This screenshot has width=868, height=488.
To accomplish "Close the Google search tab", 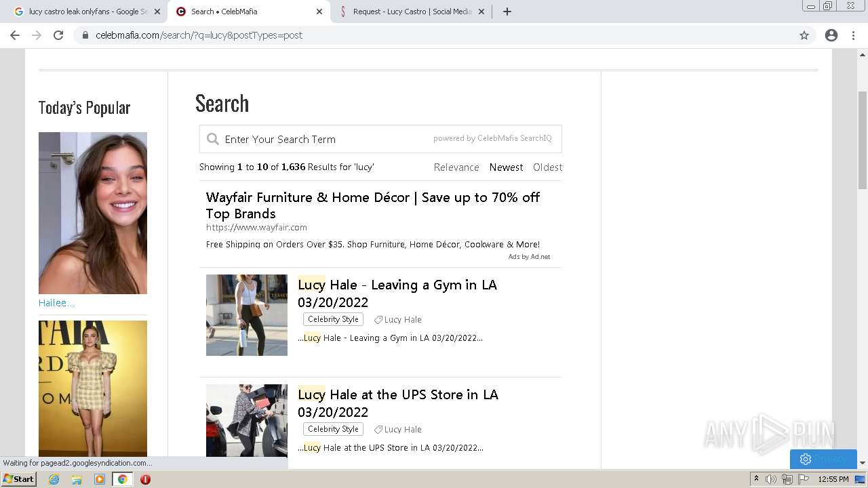I will tap(157, 12).
